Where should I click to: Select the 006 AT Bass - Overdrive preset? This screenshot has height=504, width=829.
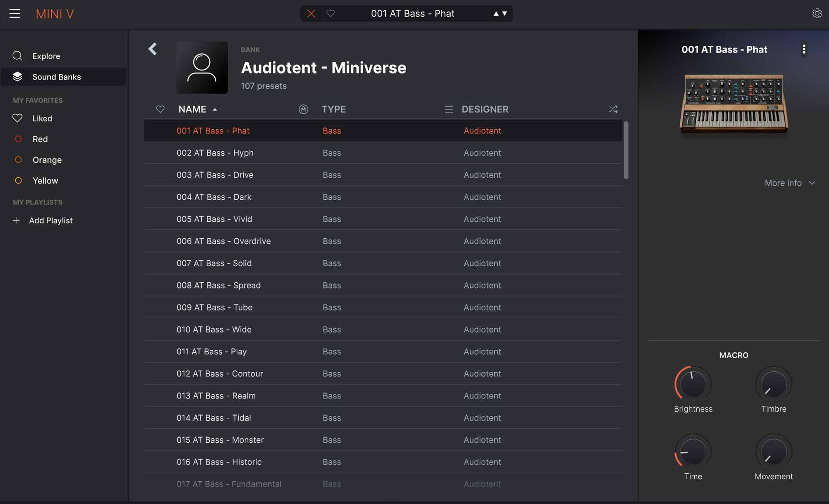click(x=223, y=241)
